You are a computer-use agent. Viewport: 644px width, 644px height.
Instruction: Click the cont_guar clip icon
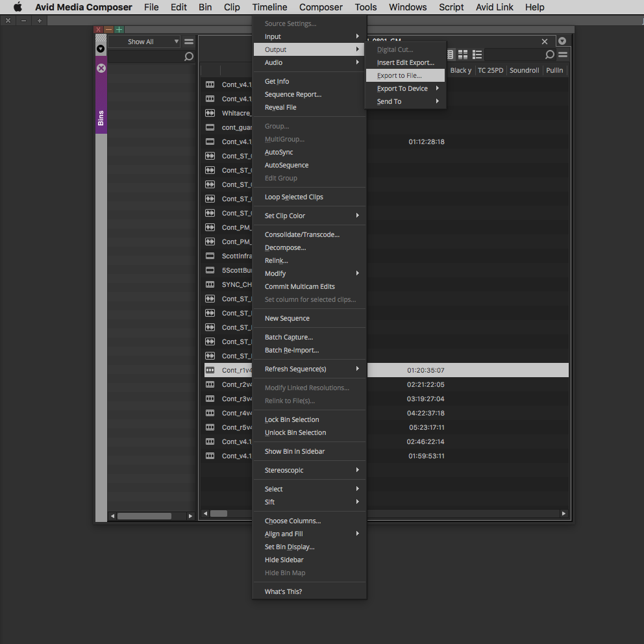point(210,127)
